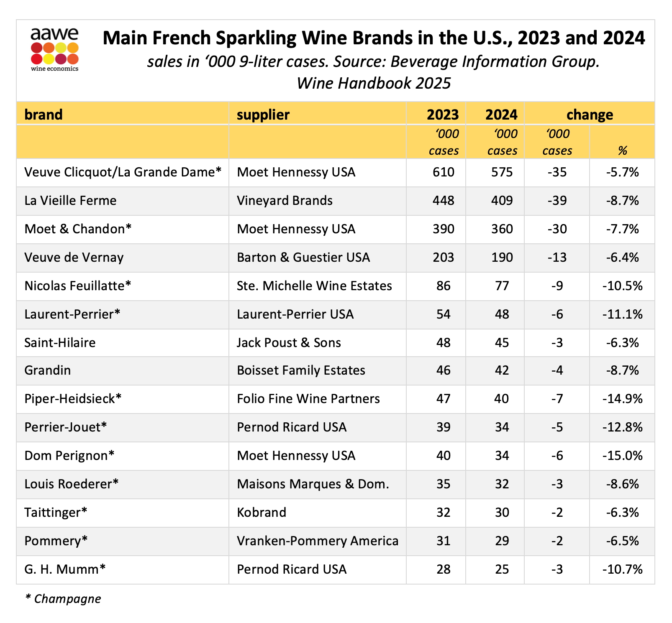
Task: Click the La Vieille Ferme row label
Action: click(x=70, y=201)
